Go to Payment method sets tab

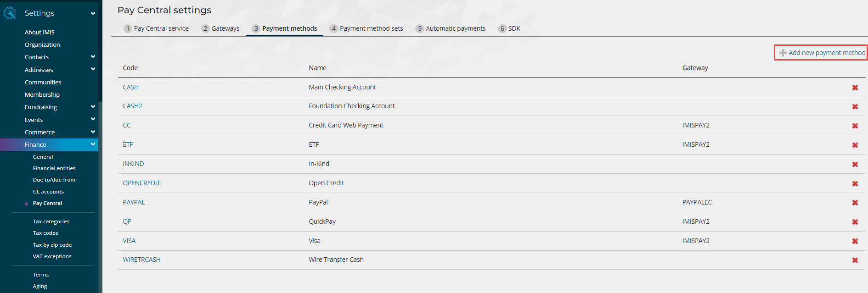pos(366,28)
